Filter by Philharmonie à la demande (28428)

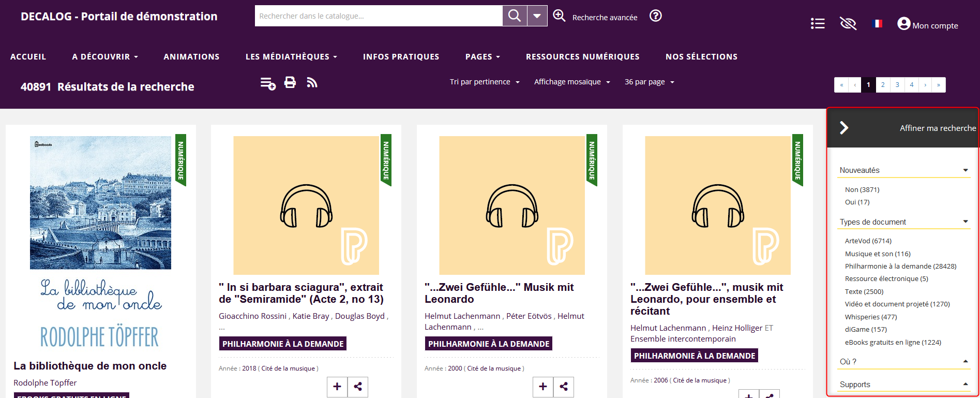(x=900, y=266)
